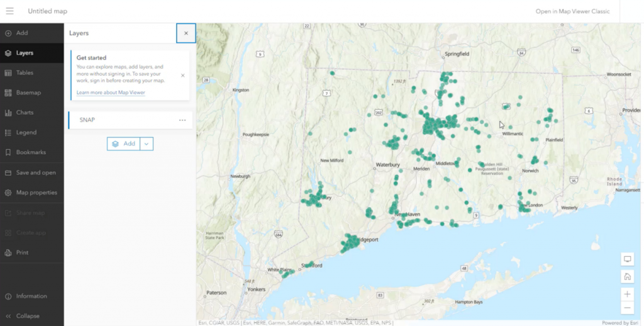The height and width of the screenshot is (326, 644).
Task: Open the Charts menu item
Action: tap(31, 113)
